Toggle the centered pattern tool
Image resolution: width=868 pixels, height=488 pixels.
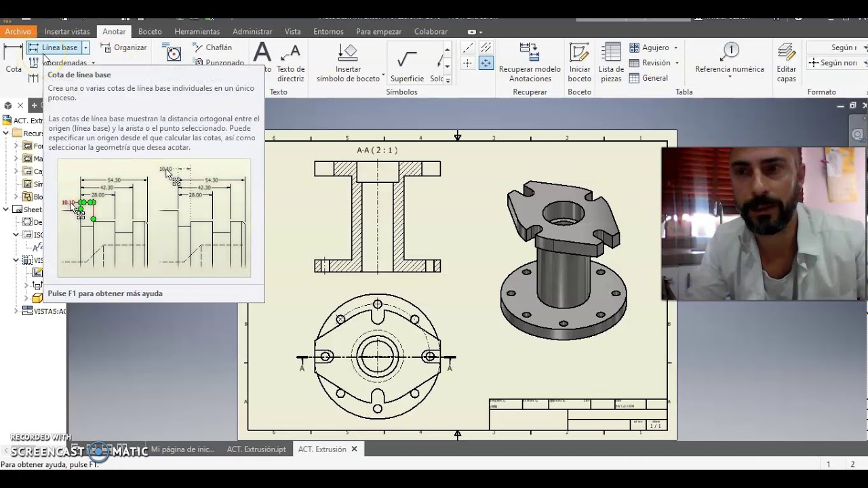[x=486, y=63]
